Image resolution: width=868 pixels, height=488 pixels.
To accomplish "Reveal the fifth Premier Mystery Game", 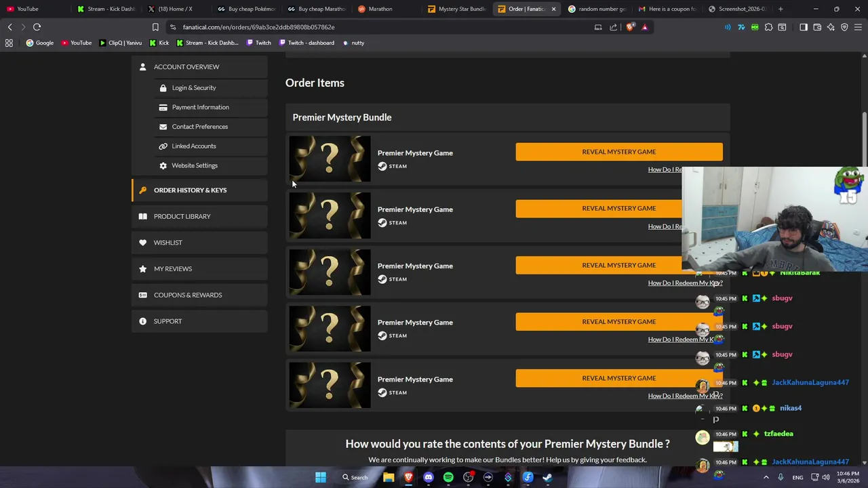I will (x=618, y=378).
